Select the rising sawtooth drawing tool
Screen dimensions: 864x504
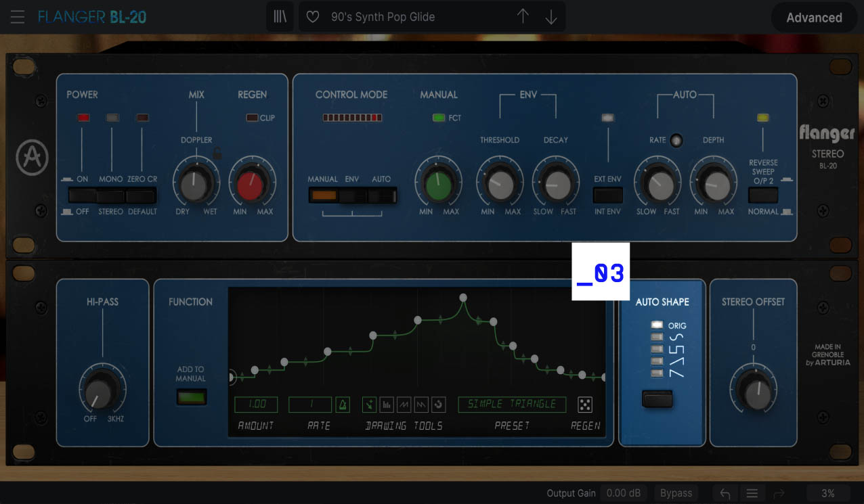coord(404,404)
